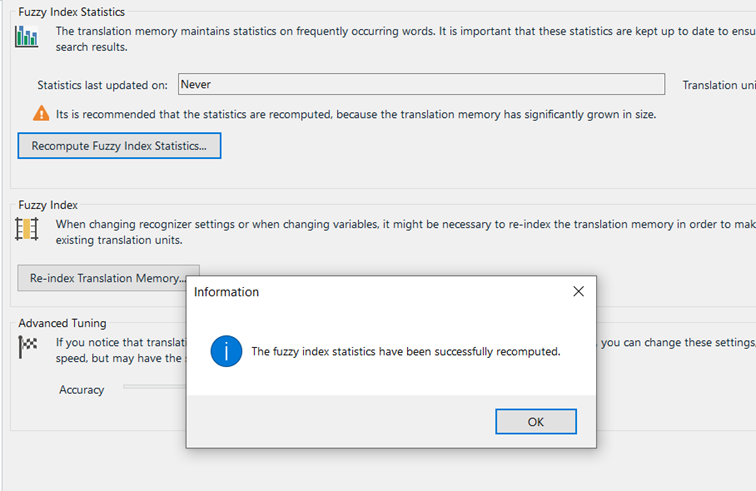Click the 'Advanced Tuning' group heading
This screenshot has width=756, height=491.
[x=62, y=323]
